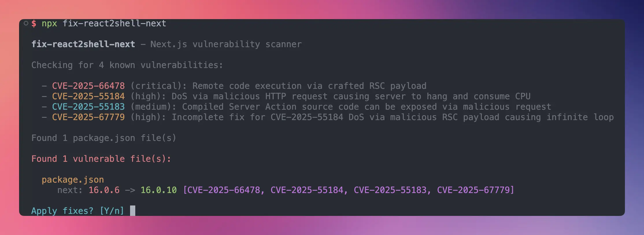Click "Remote code execution via crafted RSC payload"
The height and width of the screenshot is (235, 644).
[309, 86]
